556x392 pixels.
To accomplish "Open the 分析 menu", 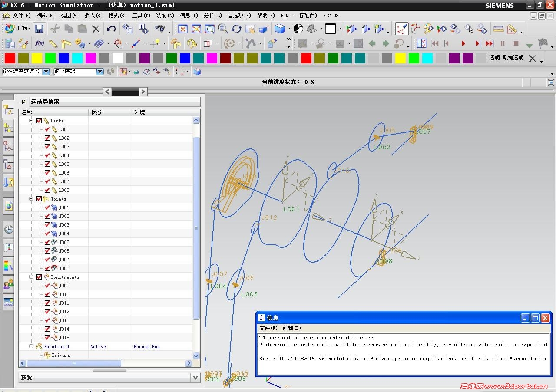I will click(x=212, y=16).
